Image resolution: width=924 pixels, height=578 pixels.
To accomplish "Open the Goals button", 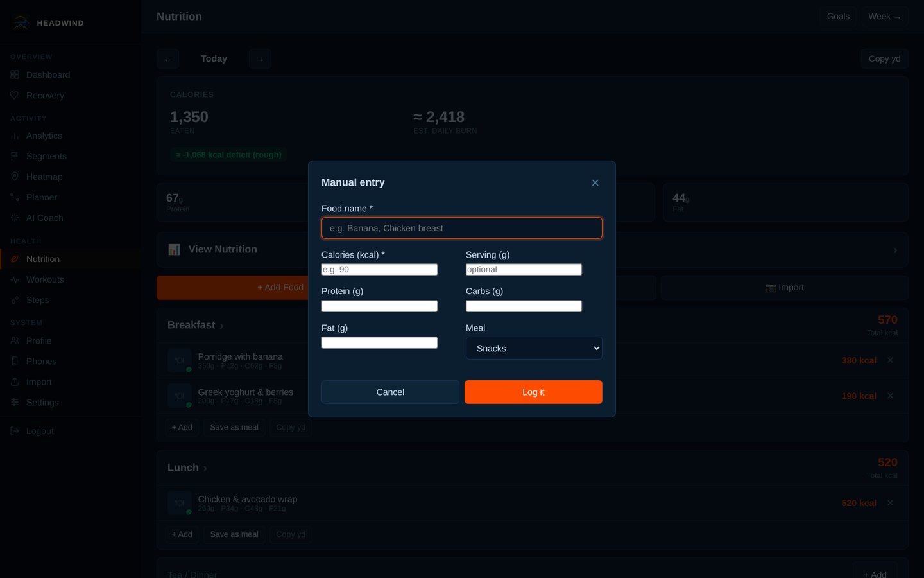I will click(x=838, y=17).
